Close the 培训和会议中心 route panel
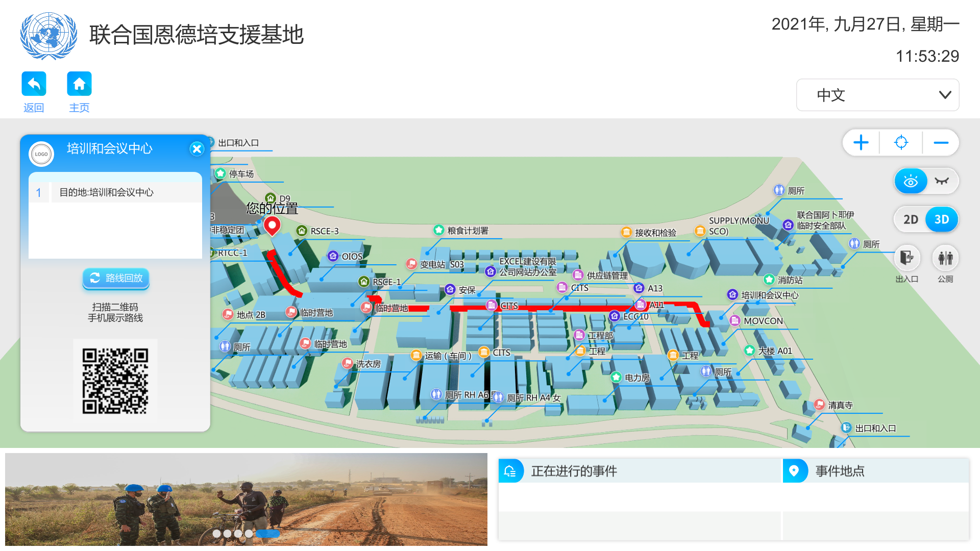This screenshot has width=980, height=551. click(x=197, y=148)
